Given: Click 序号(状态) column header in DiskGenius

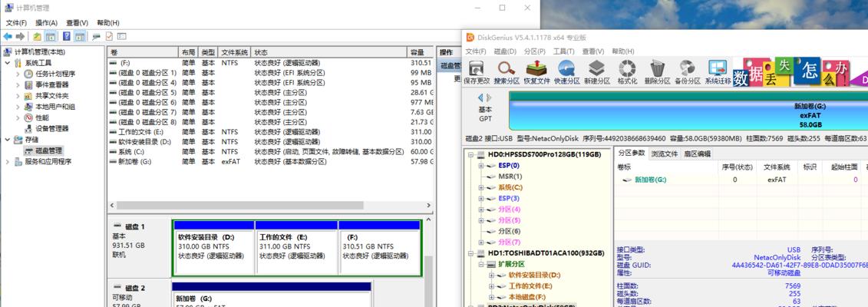Looking at the screenshot, I should [738, 167].
